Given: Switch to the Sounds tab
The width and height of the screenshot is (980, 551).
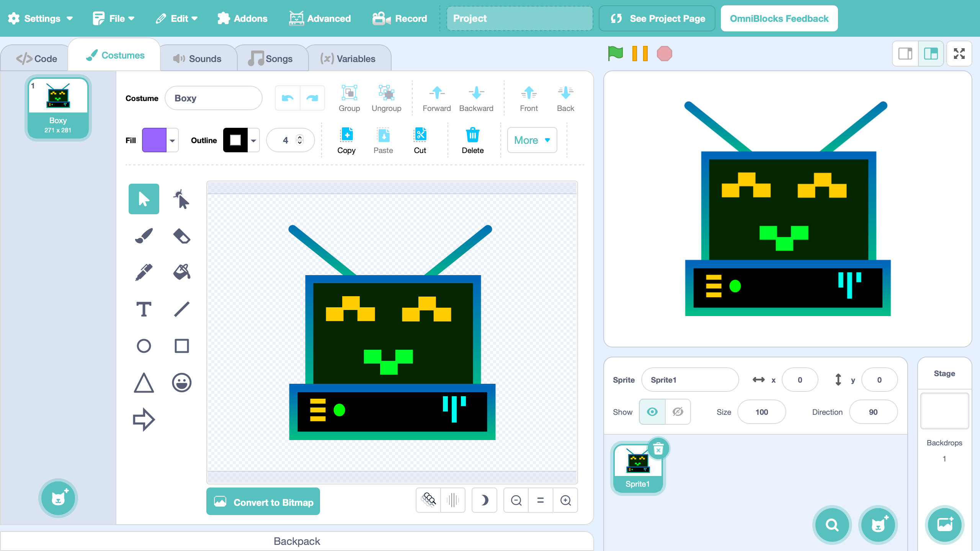Looking at the screenshot, I should [198, 59].
